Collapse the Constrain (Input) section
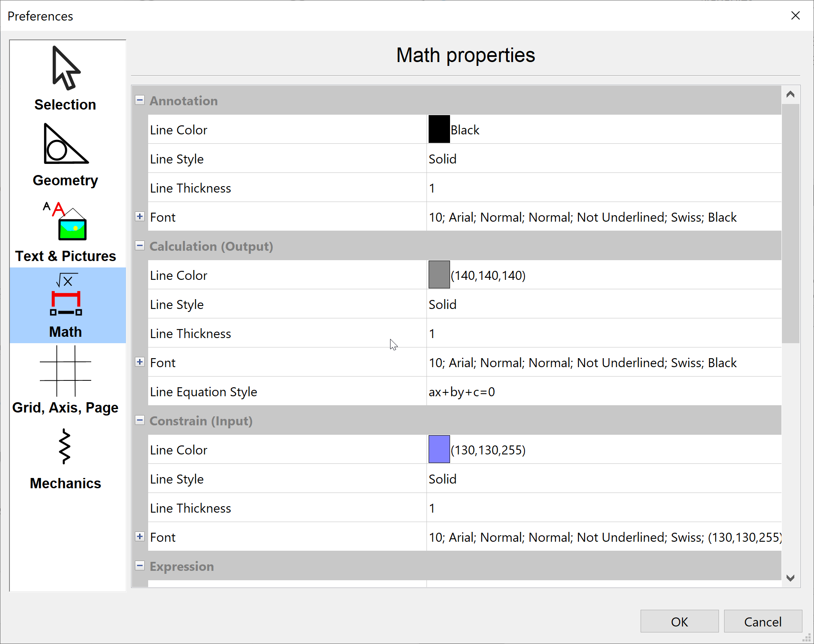The height and width of the screenshot is (644, 814). (140, 420)
